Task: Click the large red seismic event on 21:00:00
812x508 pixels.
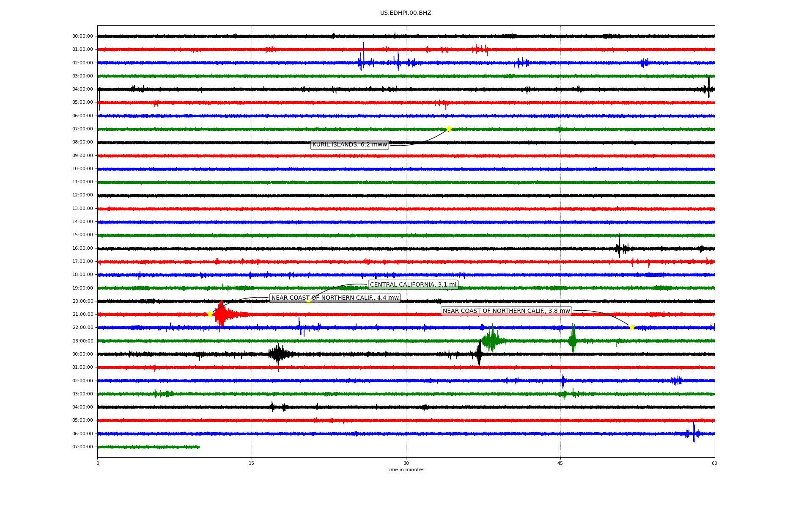Action: (x=221, y=314)
